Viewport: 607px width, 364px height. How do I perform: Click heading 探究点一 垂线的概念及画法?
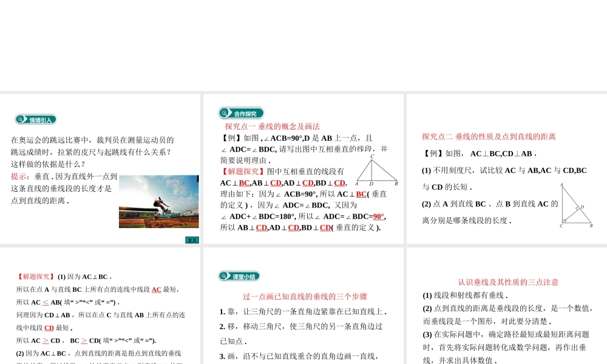[273, 127]
